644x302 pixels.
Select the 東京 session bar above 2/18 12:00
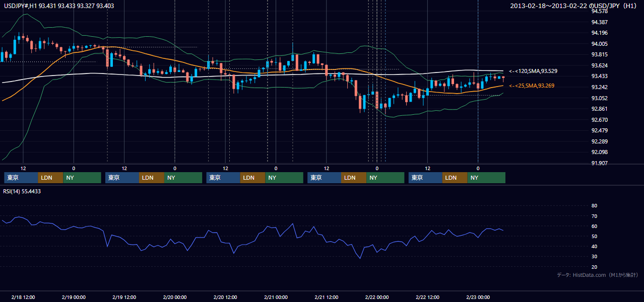(21, 178)
